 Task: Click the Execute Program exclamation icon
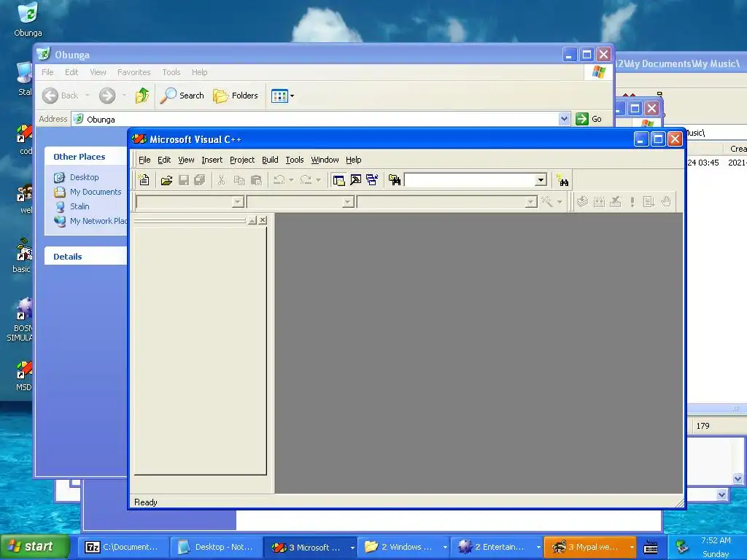pos(632,202)
